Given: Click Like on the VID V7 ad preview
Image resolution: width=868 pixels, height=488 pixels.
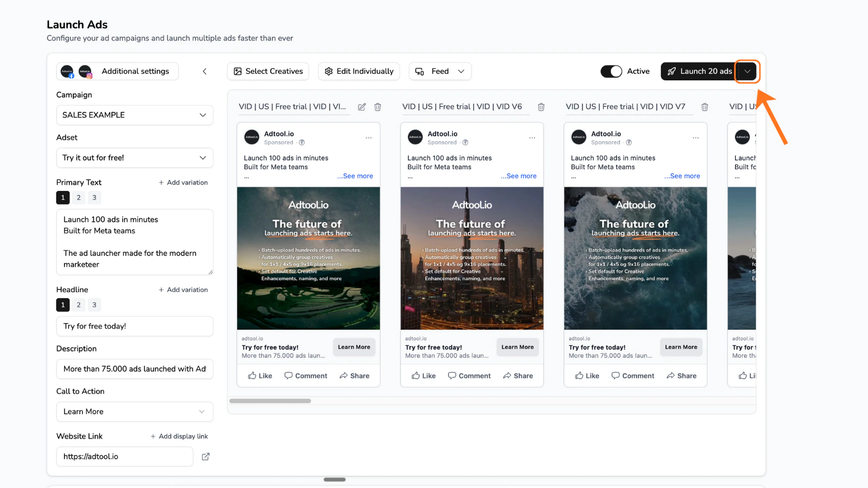Looking at the screenshot, I should click(x=588, y=376).
